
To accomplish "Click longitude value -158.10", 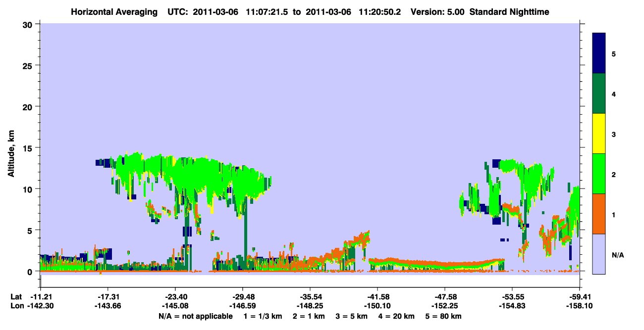I will (x=579, y=306).
